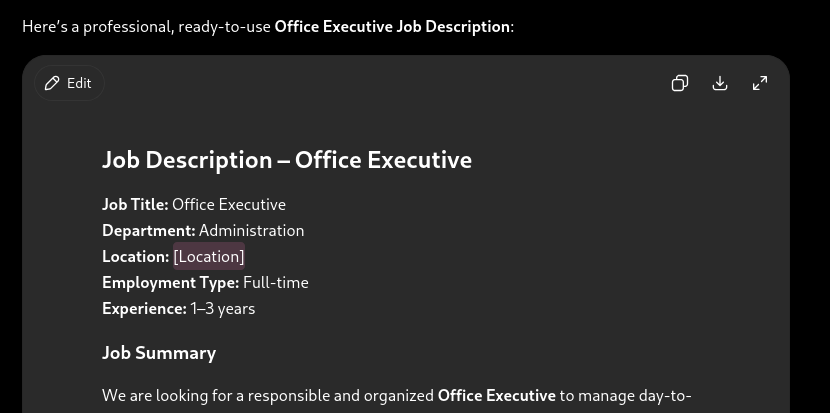830x413 pixels.
Task: Place cursor on the '1–3 years' value
Action: (222, 308)
